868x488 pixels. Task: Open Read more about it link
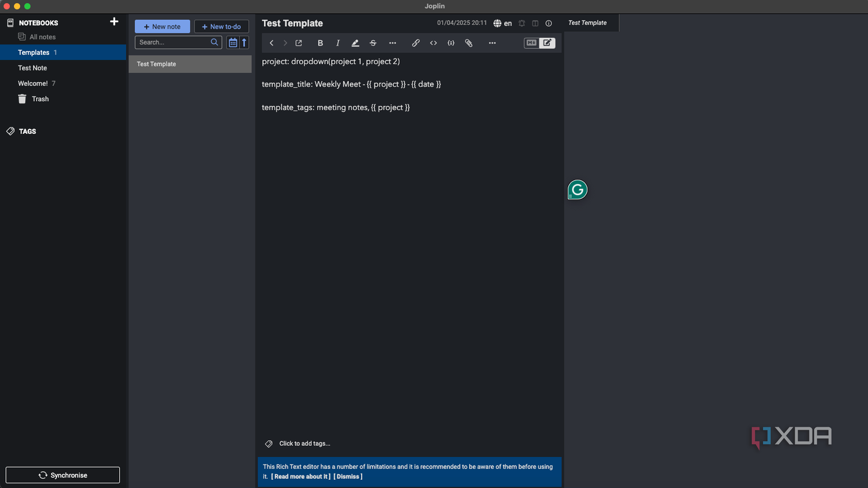301,476
